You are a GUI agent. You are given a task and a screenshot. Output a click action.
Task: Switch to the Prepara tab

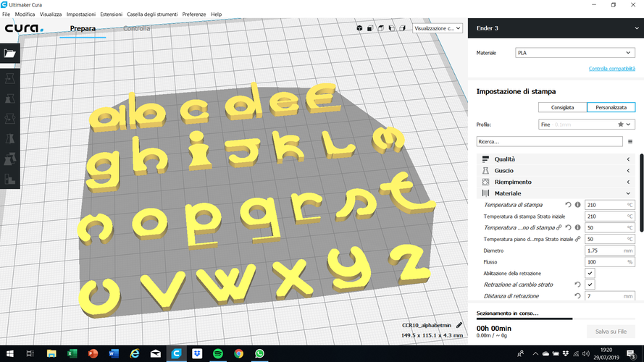(83, 28)
